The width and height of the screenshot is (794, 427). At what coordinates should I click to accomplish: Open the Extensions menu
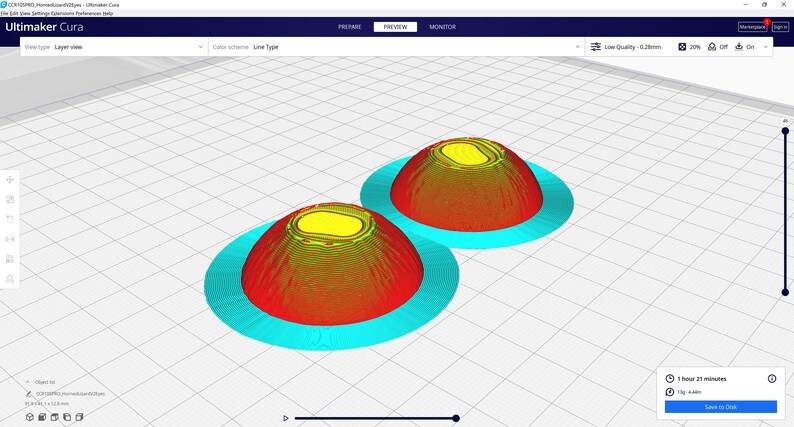(62, 13)
